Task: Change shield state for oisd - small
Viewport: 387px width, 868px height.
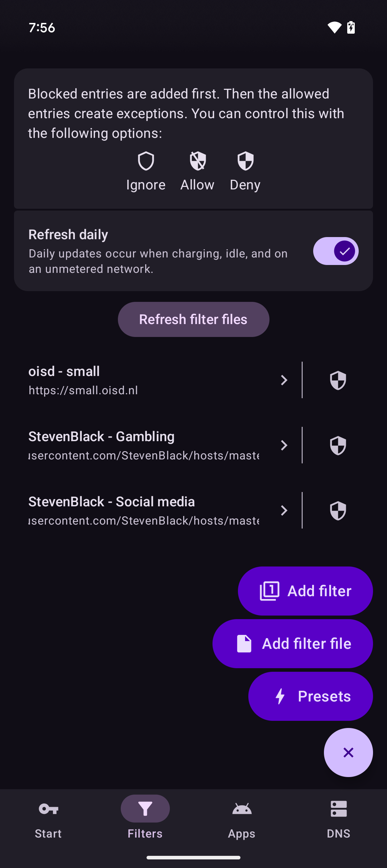Action: (338, 380)
